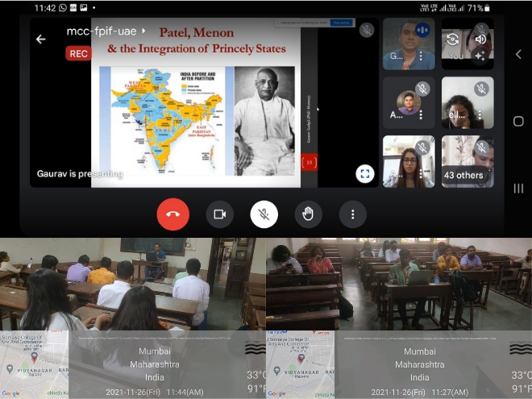Open visual effects sparkle icon
The image size is (532, 399).
point(480,56)
